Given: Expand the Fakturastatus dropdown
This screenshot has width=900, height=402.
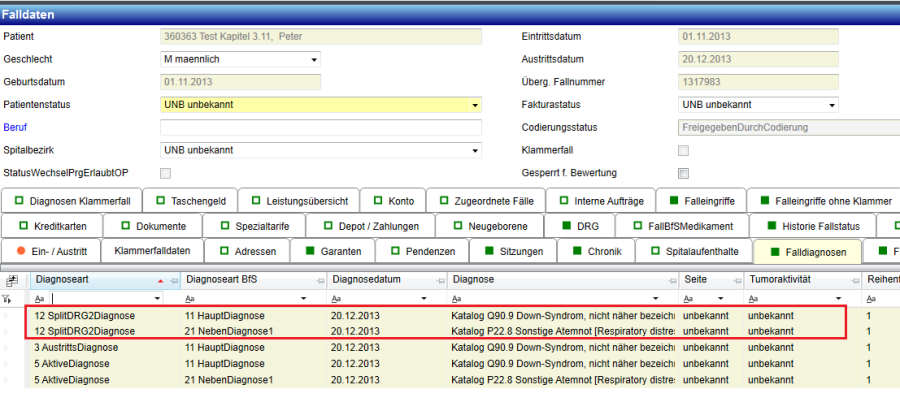Looking at the screenshot, I should click(x=831, y=104).
